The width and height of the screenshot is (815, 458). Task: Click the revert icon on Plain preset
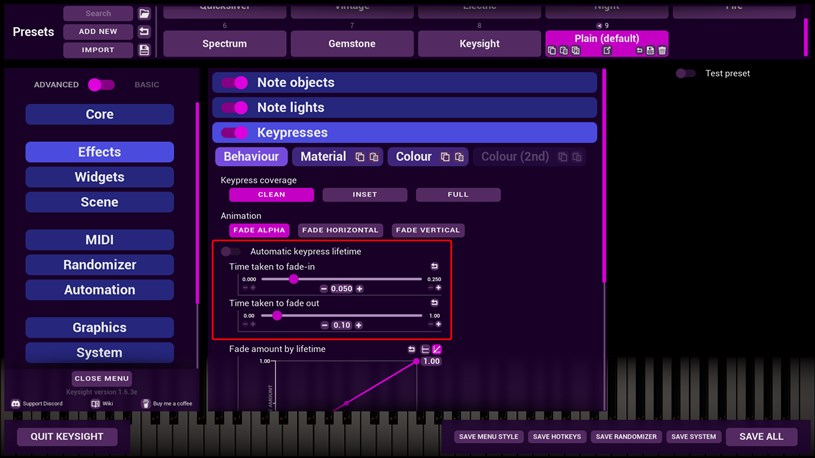coord(639,50)
